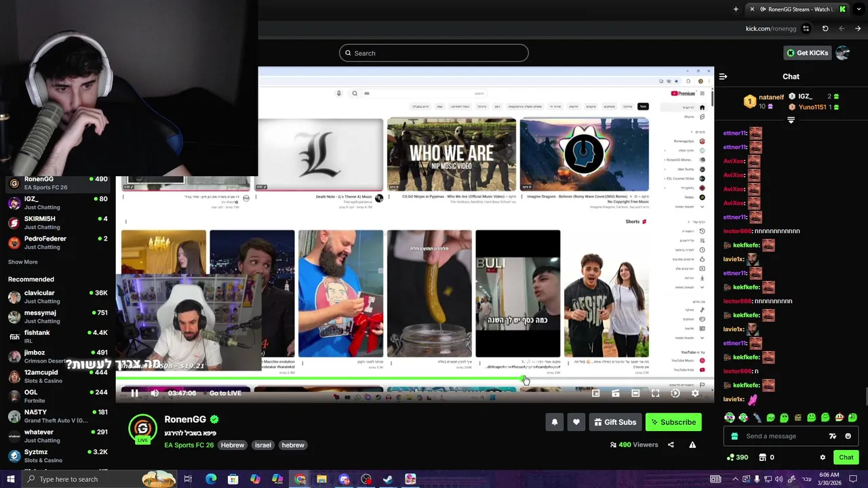Select the capitalized Hebrew tag
This screenshot has height=488, width=868.
[x=232, y=445]
